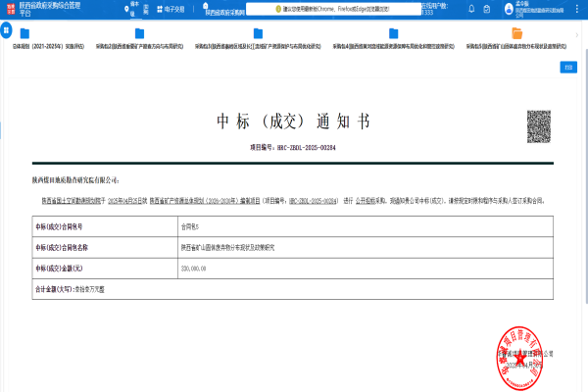
Task: Click the Chrome/Firefox browser recommendation banner
Action: pyautogui.click(x=333, y=9)
